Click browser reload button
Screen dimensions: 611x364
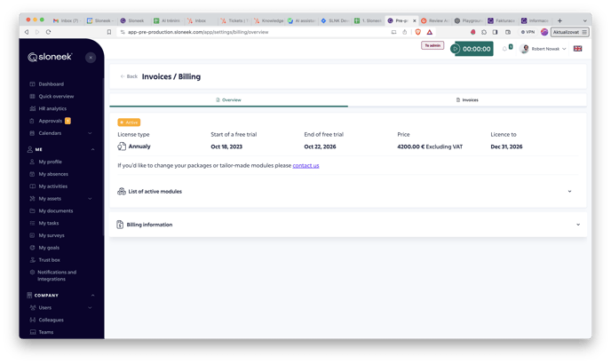pyautogui.click(x=48, y=32)
